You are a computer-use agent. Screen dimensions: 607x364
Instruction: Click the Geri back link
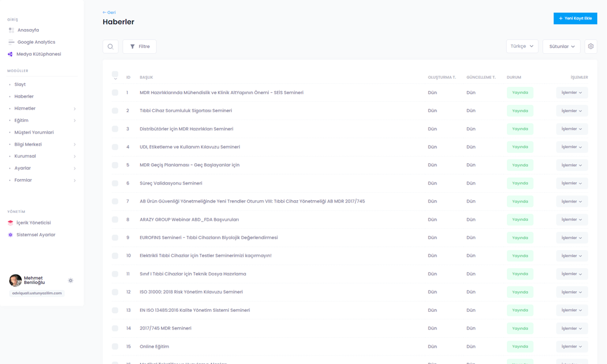pyautogui.click(x=109, y=12)
